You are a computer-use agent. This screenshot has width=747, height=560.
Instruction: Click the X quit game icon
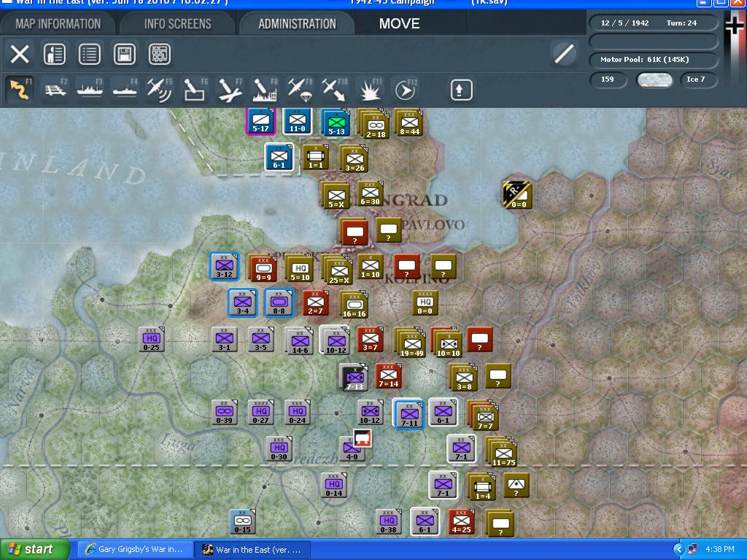pos(20,54)
